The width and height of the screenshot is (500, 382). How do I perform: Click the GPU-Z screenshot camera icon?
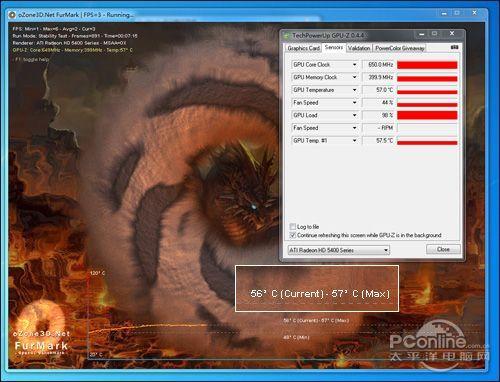pos(454,48)
